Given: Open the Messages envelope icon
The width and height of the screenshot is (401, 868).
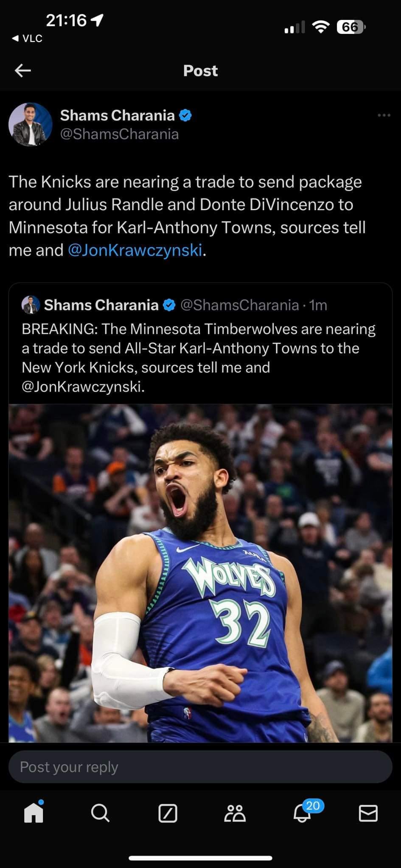Looking at the screenshot, I should point(368,813).
